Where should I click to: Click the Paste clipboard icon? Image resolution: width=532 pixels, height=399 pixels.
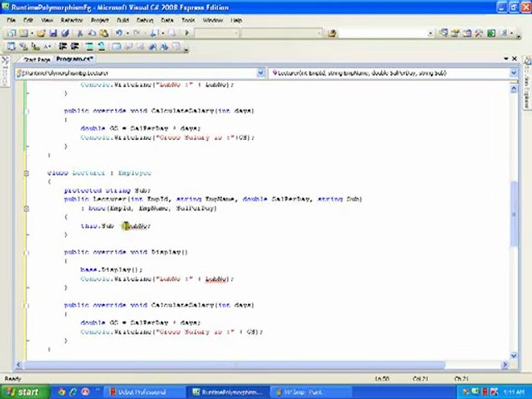click(104, 33)
